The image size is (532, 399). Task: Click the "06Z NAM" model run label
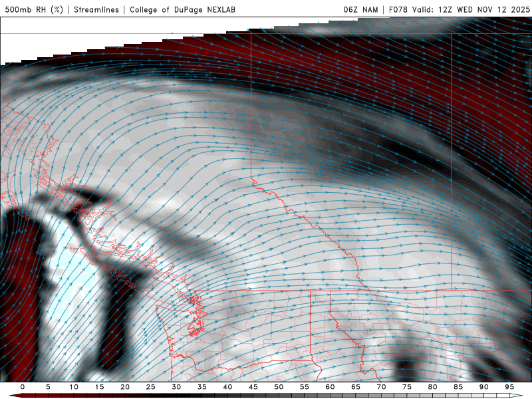(x=360, y=9)
